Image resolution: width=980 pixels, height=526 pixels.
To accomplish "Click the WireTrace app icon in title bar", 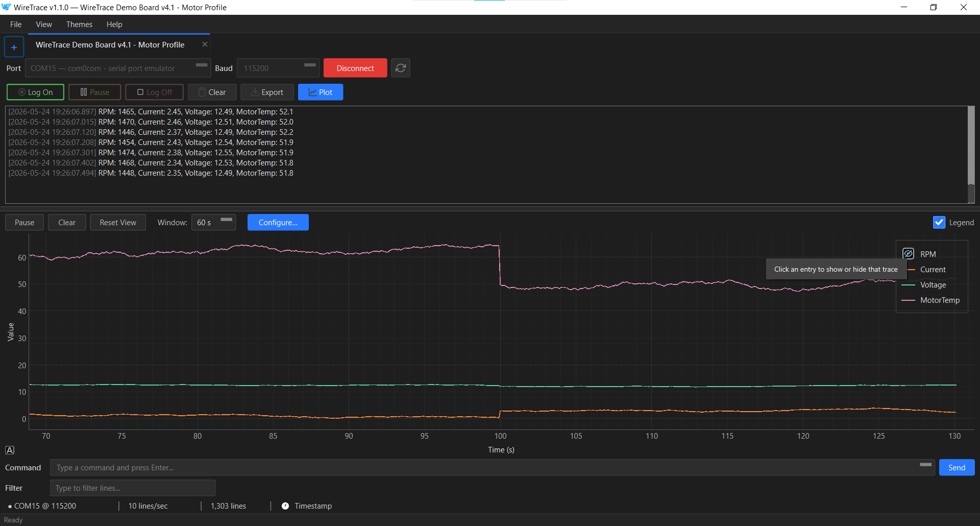I will [x=6, y=7].
